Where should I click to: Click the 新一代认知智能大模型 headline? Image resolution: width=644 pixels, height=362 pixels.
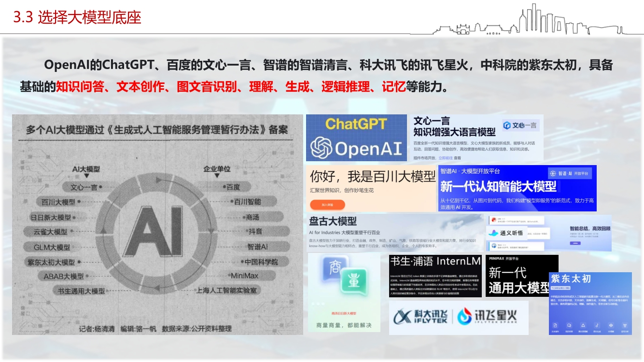(x=498, y=186)
